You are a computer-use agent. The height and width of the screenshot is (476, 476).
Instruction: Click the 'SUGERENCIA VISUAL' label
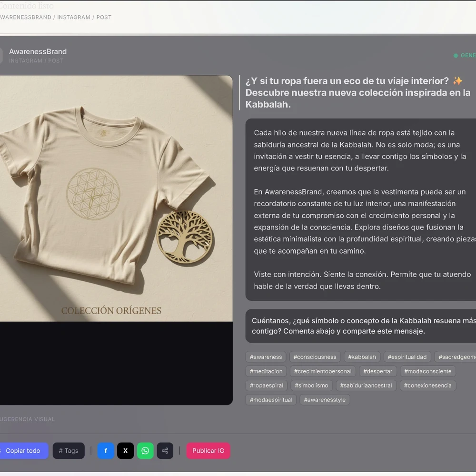tap(27, 419)
